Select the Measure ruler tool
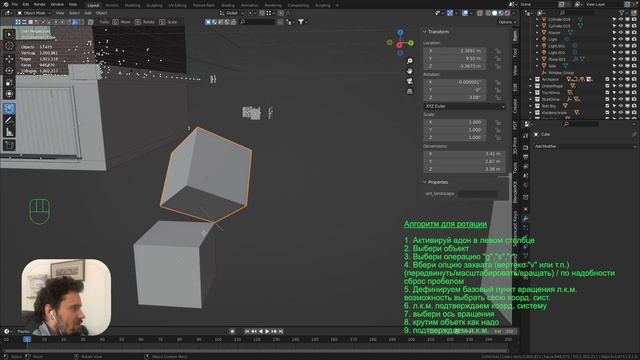The height and width of the screenshot is (360, 640). coord(9,132)
